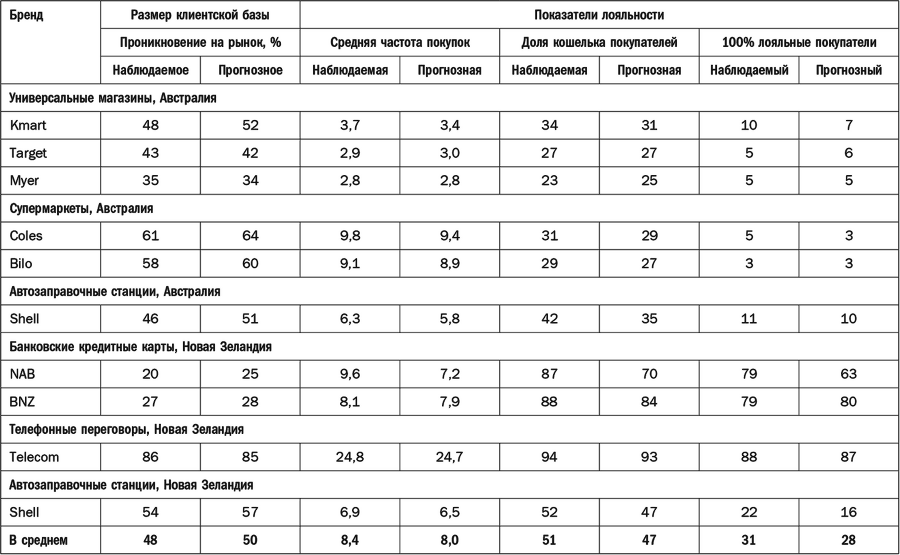Select the 'Размер клиентской базы' header cell
Viewport: 900px width, 555px height.
click(200, 15)
